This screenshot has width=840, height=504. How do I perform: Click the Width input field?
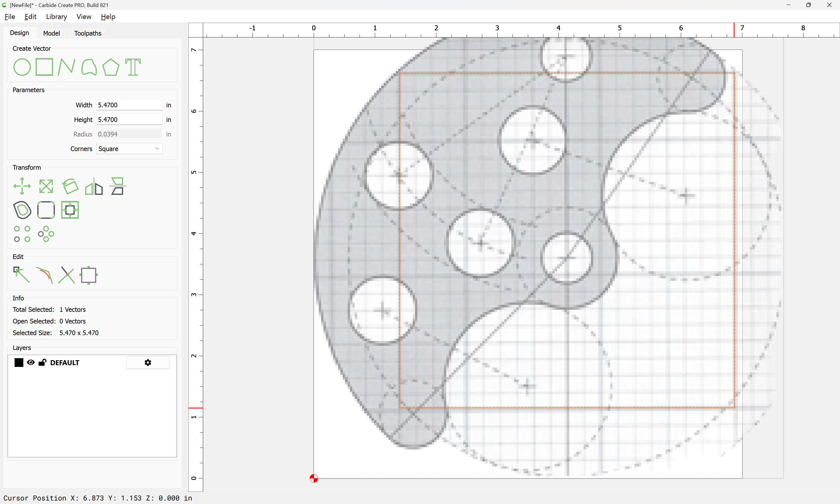click(x=129, y=105)
